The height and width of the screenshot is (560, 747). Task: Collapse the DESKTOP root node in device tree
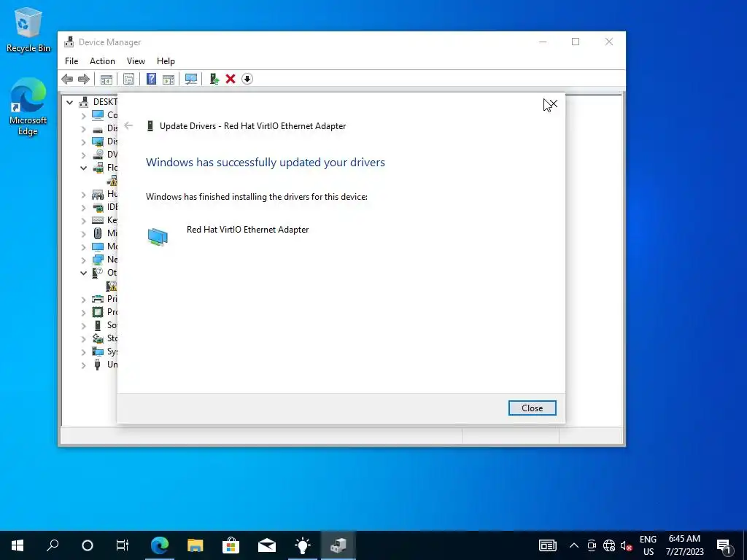pyautogui.click(x=69, y=102)
